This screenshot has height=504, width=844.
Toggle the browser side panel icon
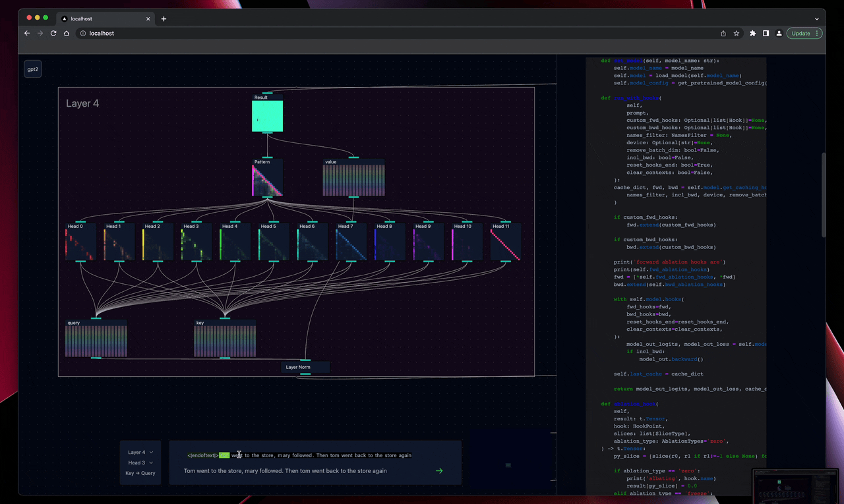click(x=766, y=34)
